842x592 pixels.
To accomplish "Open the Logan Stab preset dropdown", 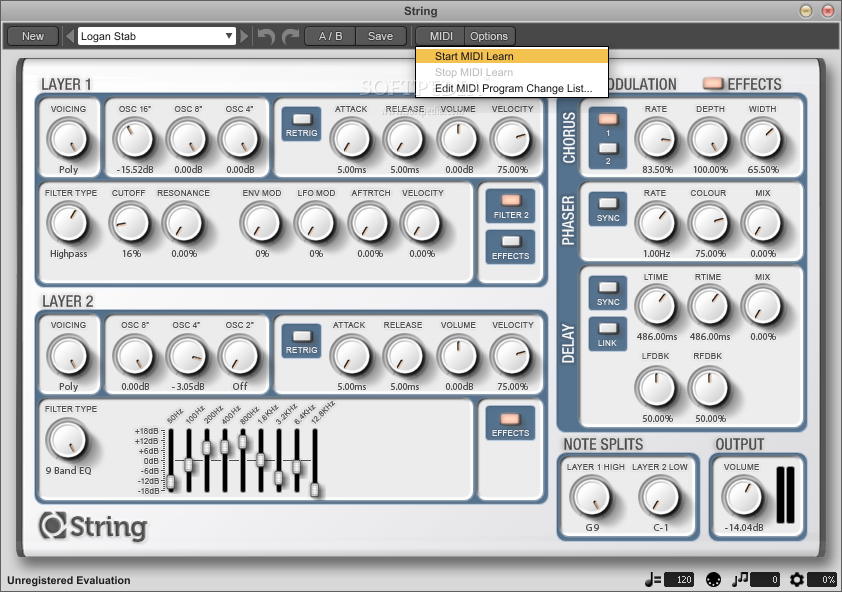I will click(x=157, y=36).
